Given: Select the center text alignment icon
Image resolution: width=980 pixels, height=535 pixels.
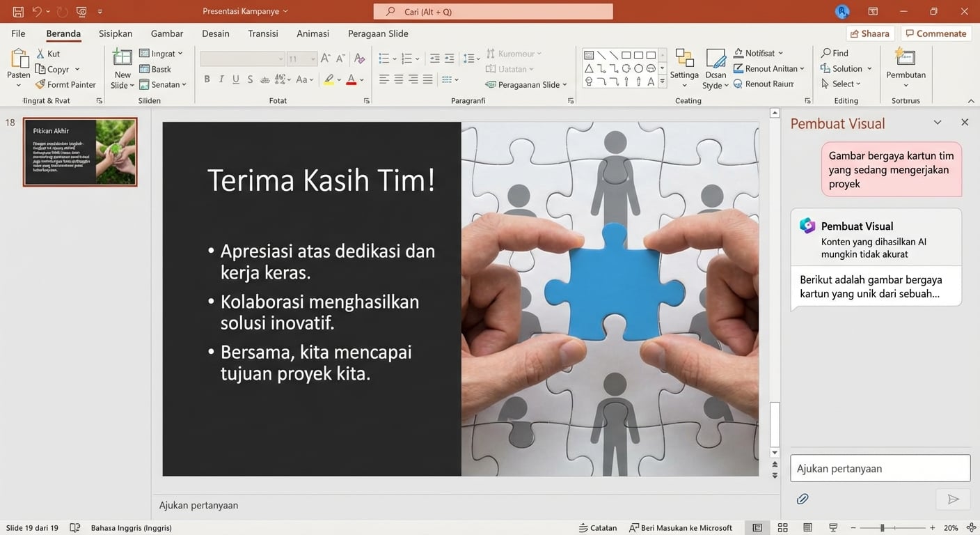Looking at the screenshot, I should tap(398, 79).
